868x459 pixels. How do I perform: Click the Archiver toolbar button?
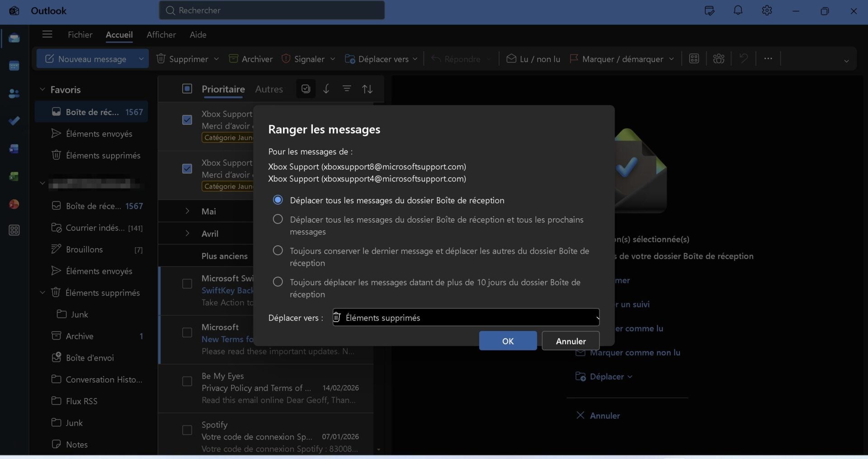[x=250, y=59]
